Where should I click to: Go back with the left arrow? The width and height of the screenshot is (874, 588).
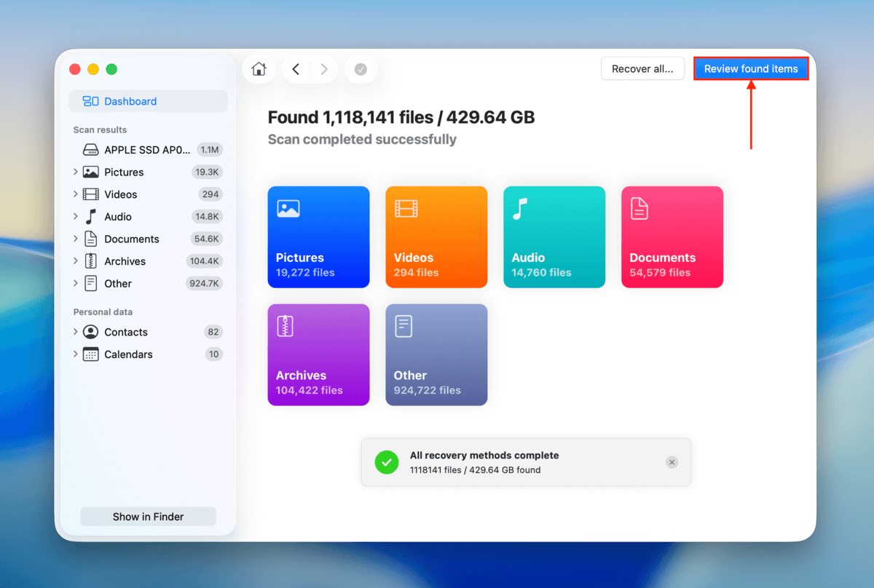(x=296, y=69)
